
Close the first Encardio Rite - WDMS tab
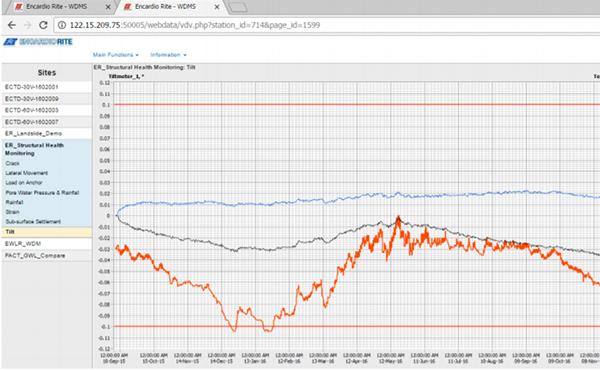click(x=108, y=7)
